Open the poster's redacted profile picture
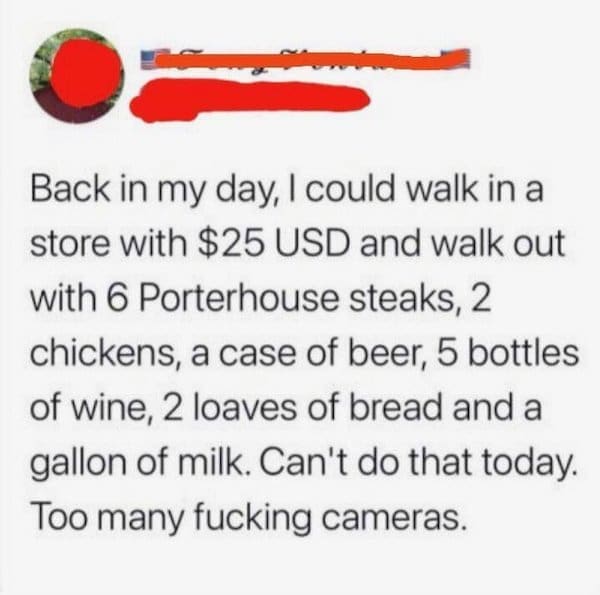Screen dimensions: 600x595 point(78,76)
